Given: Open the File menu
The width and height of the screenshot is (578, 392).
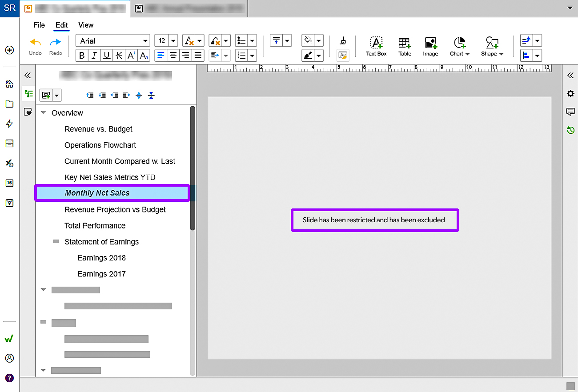Looking at the screenshot, I should click(39, 25).
